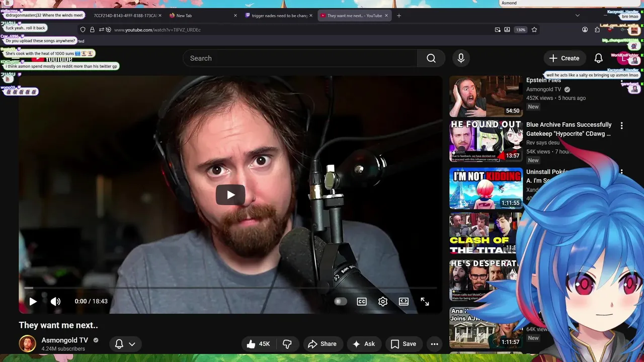This screenshot has width=644, height=362.
Task: Open YouTube notifications bell in header
Action: tap(598, 58)
